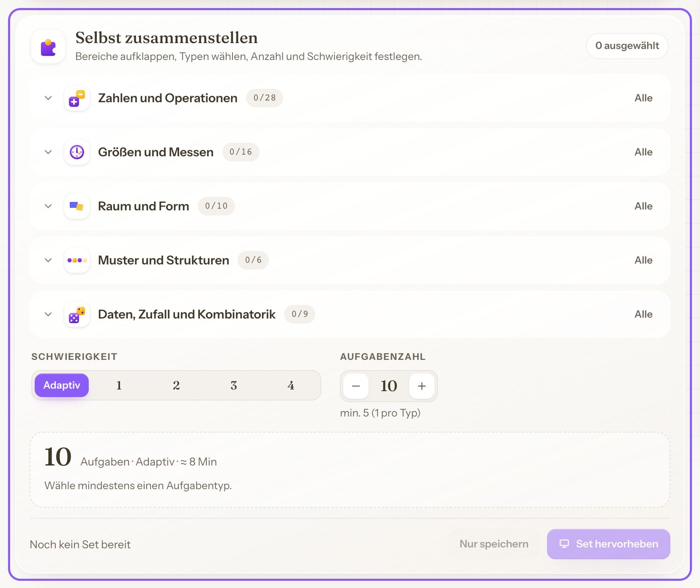The height and width of the screenshot is (588, 700).
Task: Click the purple puzzle piece icon
Action: tap(48, 47)
